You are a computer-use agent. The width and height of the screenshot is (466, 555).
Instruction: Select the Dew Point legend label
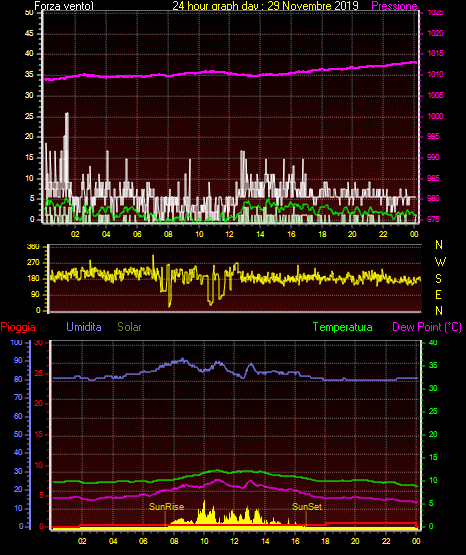[x=427, y=327]
